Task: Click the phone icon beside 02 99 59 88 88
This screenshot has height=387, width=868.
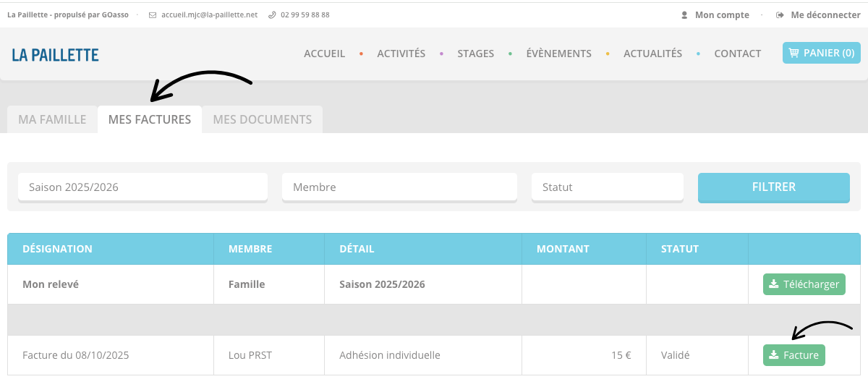Action: tap(272, 15)
